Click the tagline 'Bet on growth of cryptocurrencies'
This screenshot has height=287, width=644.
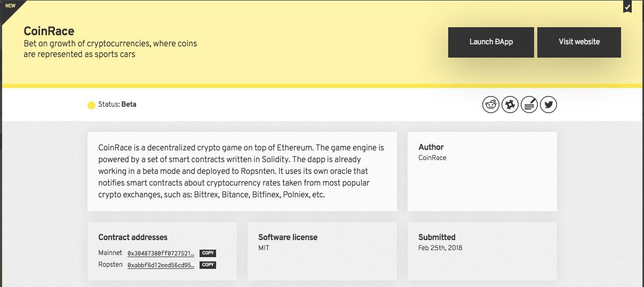[110, 49]
